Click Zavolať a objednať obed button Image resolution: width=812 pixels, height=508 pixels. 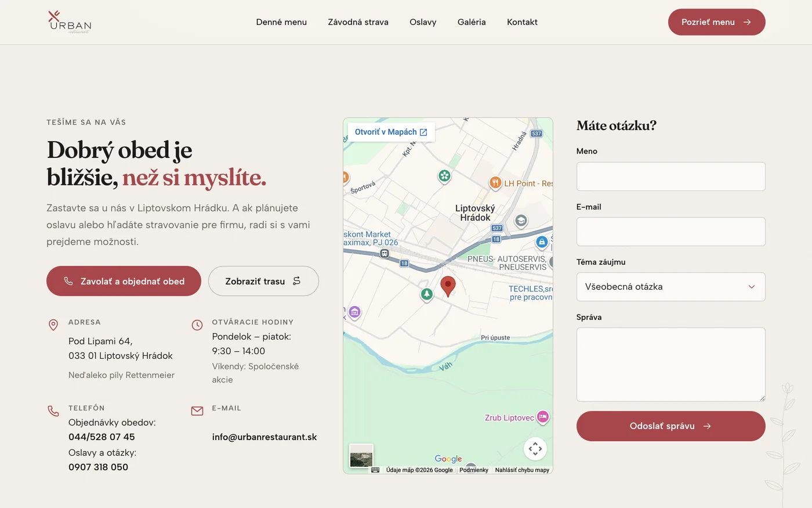(124, 281)
